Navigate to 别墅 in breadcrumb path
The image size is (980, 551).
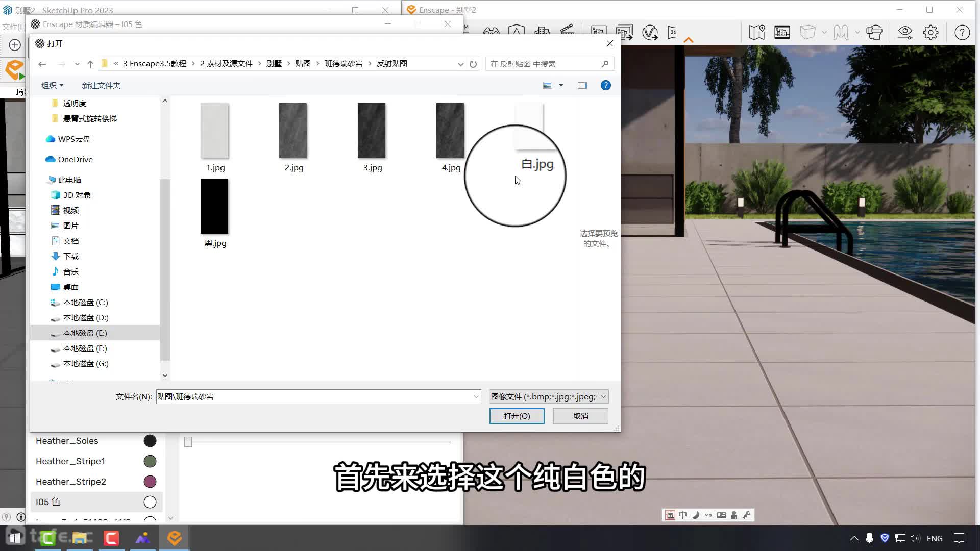[x=274, y=64]
